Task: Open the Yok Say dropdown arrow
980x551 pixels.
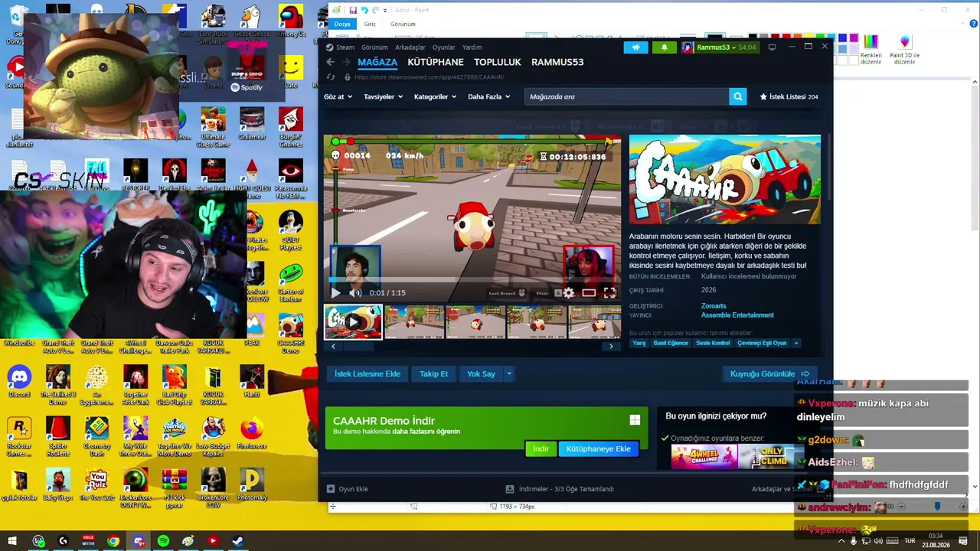Action: [x=509, y=373]
